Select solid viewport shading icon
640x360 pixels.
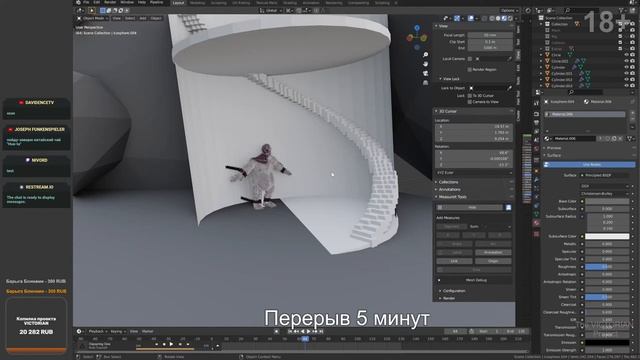click(498, 18)
